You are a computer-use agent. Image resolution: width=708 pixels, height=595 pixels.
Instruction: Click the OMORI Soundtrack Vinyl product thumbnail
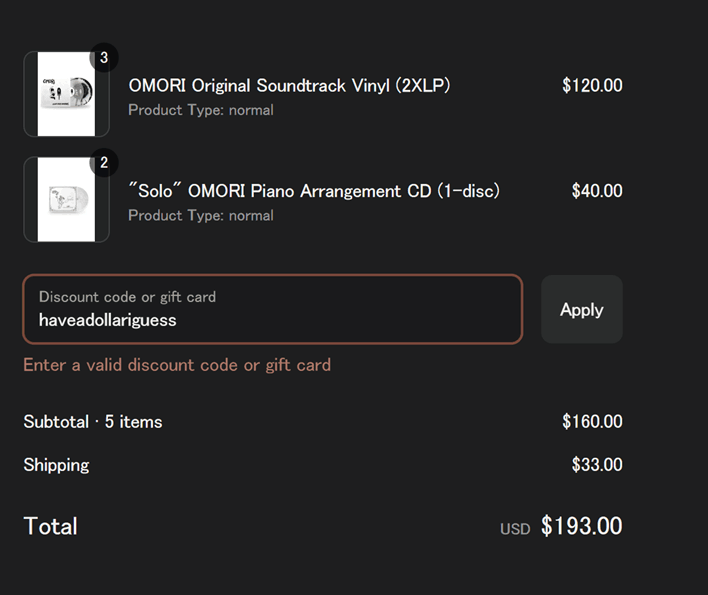coord(66,94)
